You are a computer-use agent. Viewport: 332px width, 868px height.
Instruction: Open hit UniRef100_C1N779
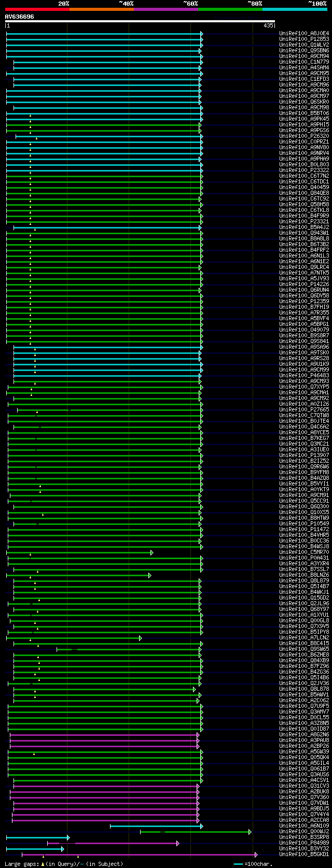tap(304, 62)
